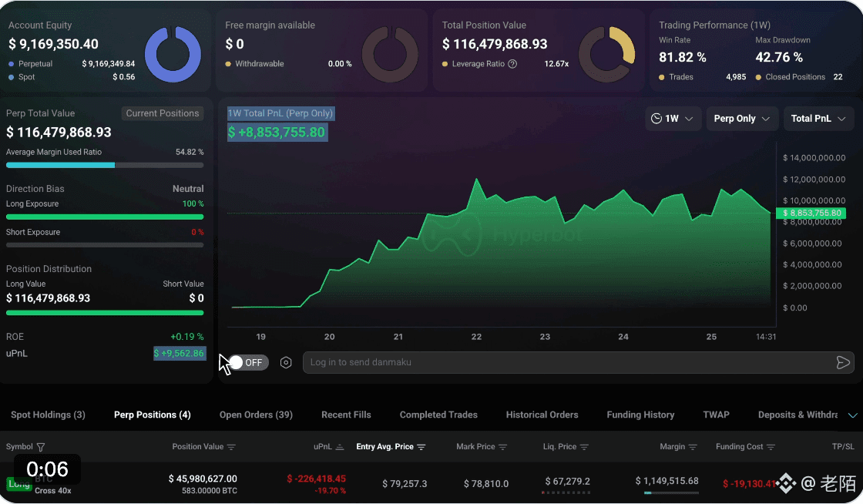
Task: Sort by Position Value icon
Action: (231, 447)
